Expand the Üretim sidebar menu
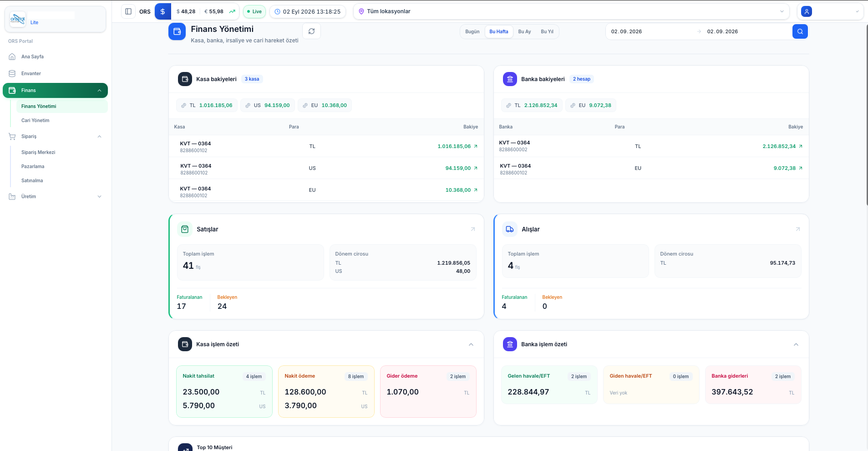Viewport: 868px width, 451px height. pos(55,196)
